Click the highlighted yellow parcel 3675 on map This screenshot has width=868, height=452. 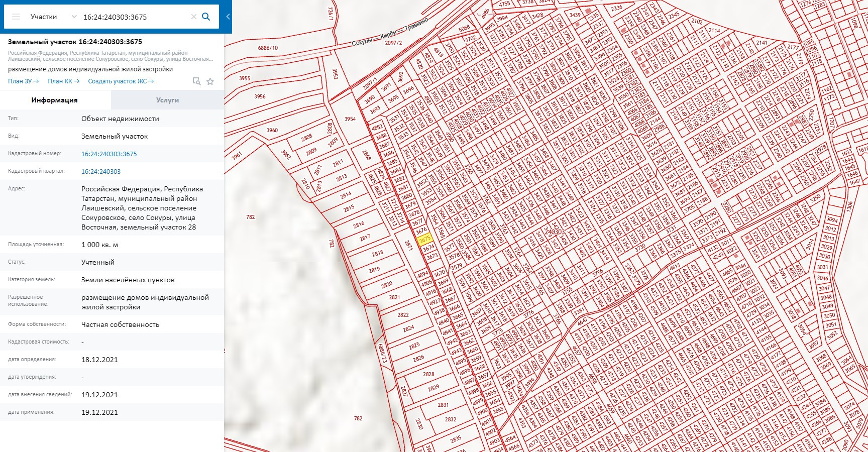(425, 240)
